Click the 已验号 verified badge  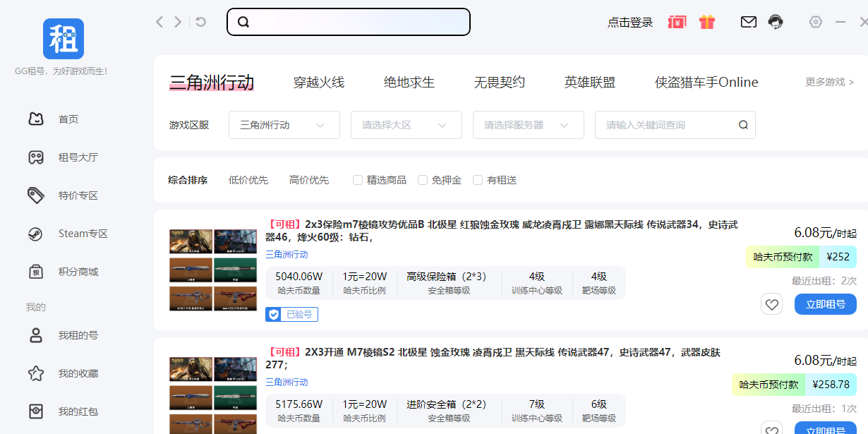pos(291,314)
